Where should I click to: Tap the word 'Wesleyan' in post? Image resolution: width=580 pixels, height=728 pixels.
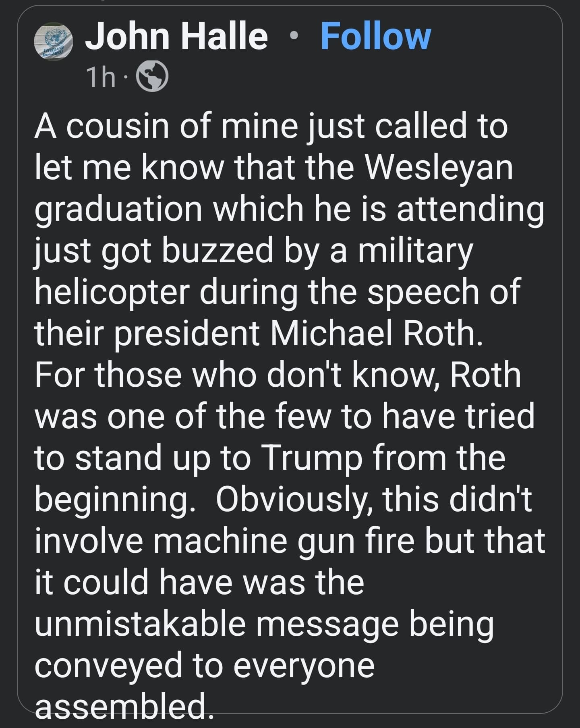439,169
